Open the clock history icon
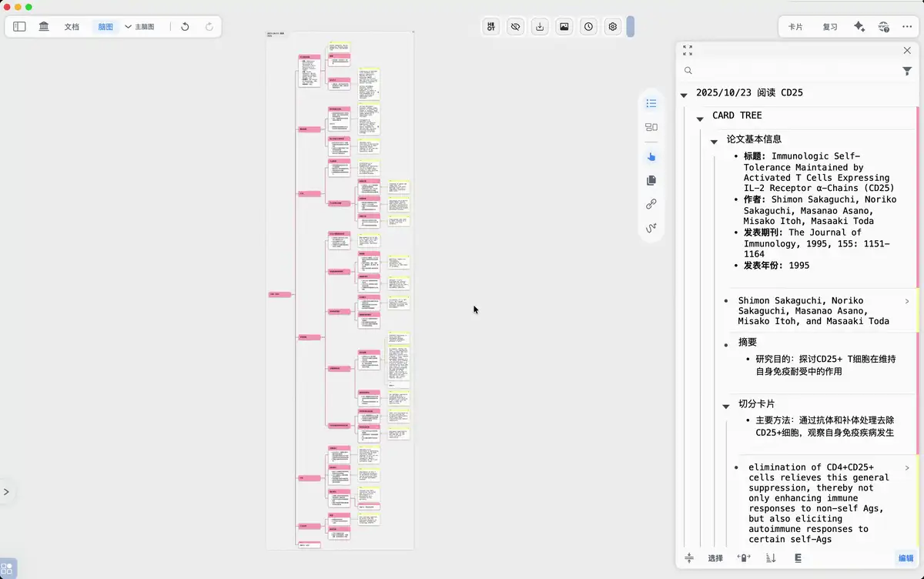924x579 pixels. 588,26
